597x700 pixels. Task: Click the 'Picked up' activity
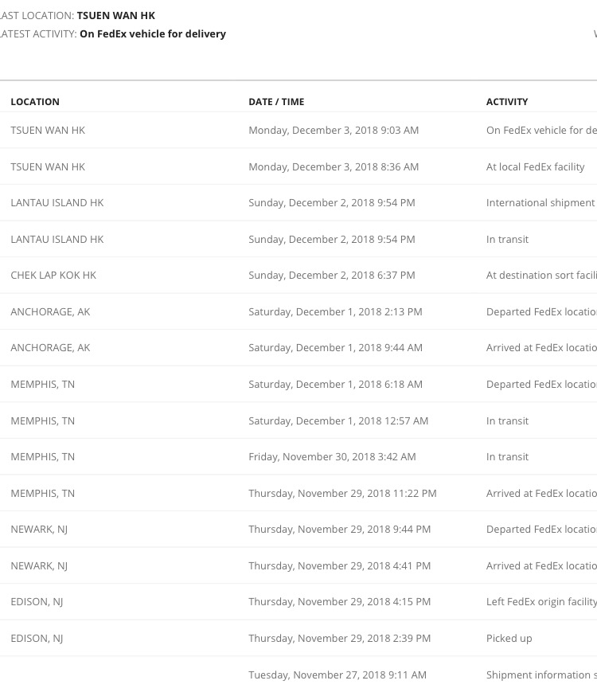509,639
